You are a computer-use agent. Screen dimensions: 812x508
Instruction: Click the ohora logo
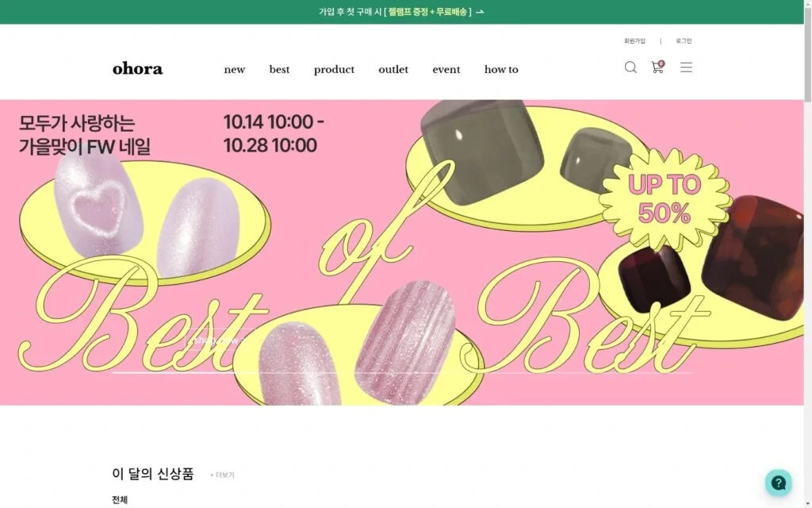138,69
